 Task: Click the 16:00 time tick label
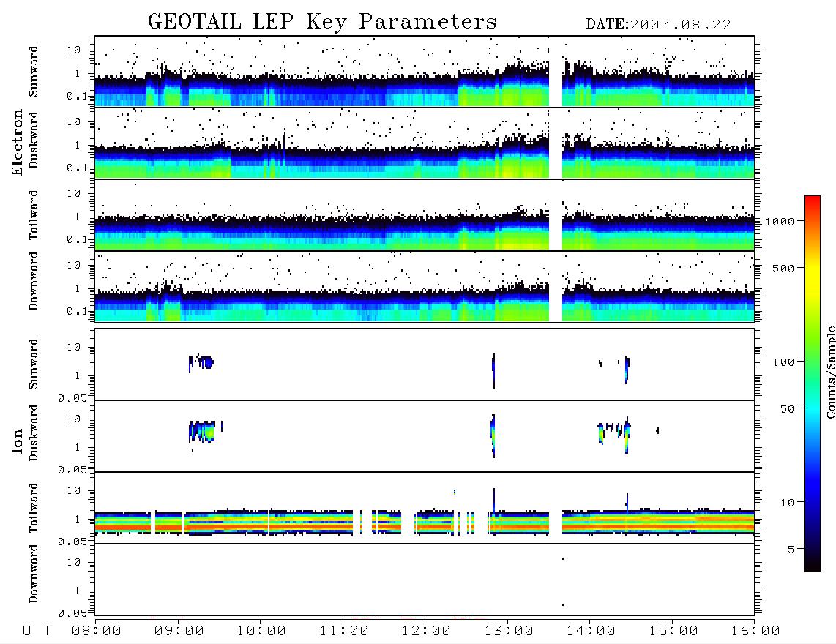pyautogui.click(x=755, y=632)
